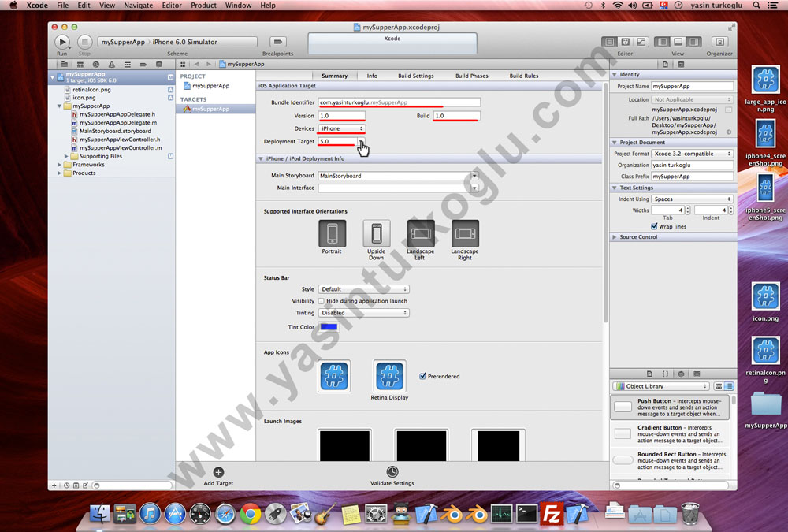Show the Log navigator
Screen dimensions: 788x532
159,65
